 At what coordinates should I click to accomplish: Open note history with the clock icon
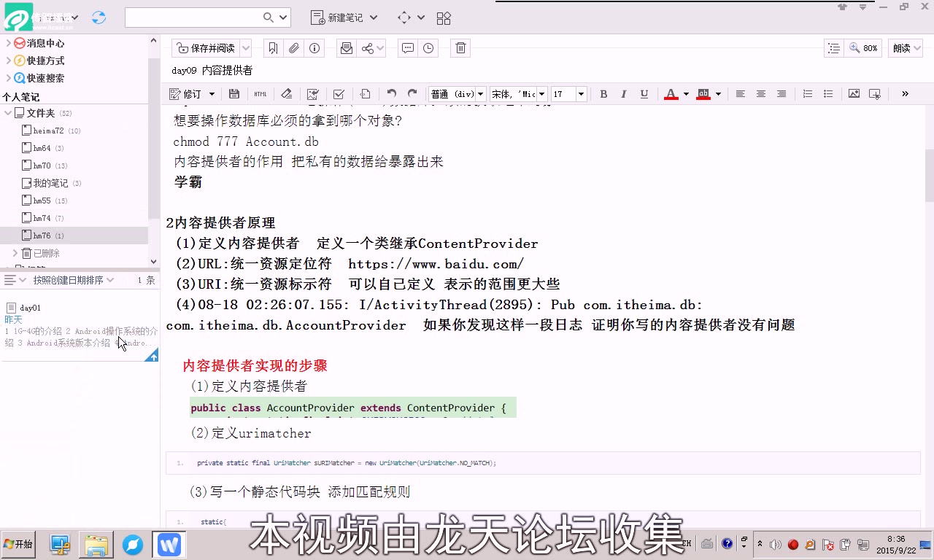point(428,48)
